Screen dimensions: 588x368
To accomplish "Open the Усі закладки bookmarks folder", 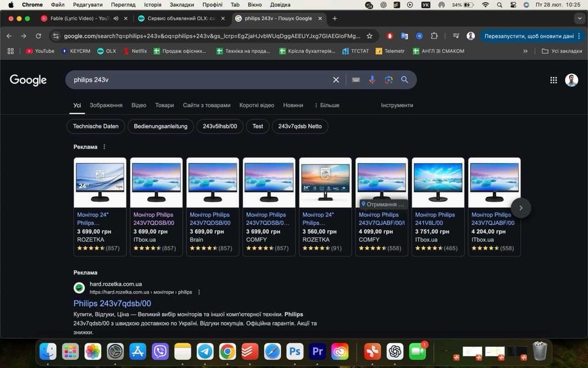I will coord(562,51).
